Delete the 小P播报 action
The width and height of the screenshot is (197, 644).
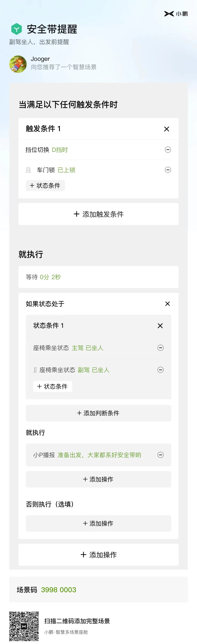pos(161,455)
